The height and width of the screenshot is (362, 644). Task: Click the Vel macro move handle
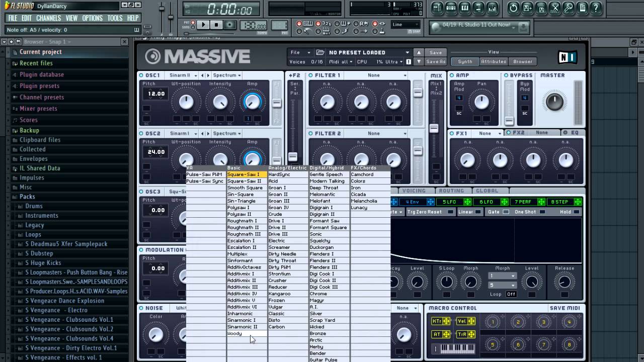[471, 321]
